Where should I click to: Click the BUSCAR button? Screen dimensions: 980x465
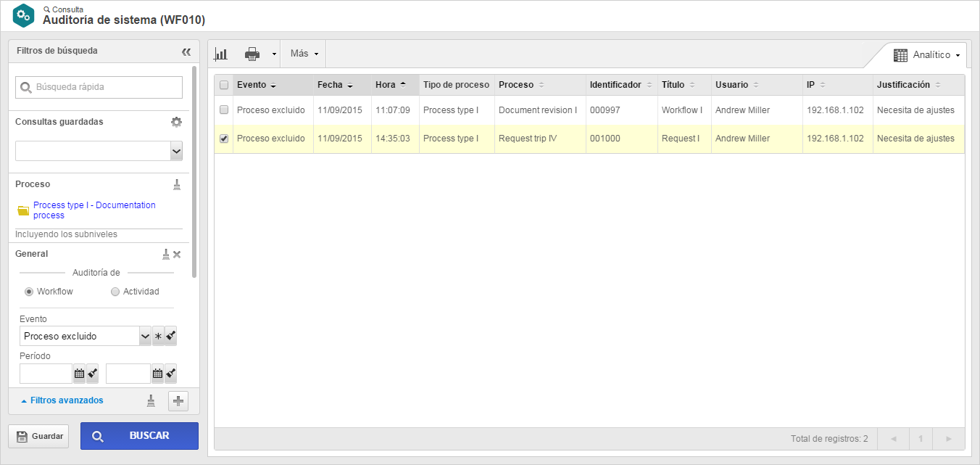[x=139, y=436]
